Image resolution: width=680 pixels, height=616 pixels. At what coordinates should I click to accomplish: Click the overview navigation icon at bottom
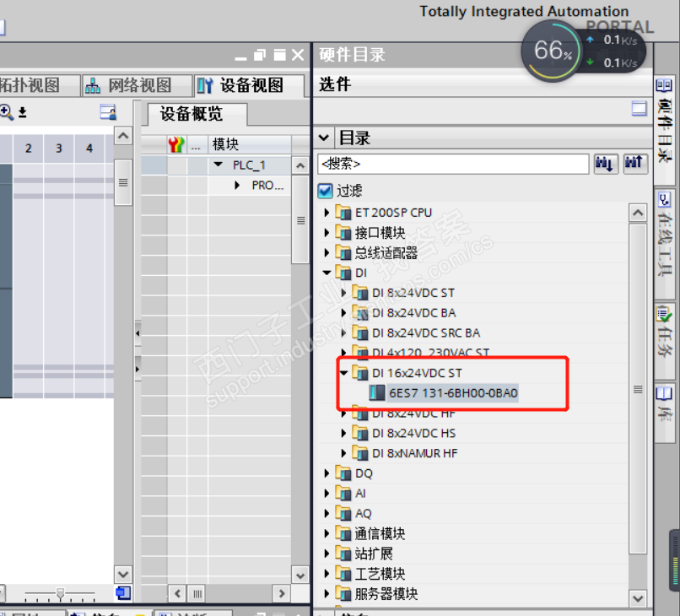tap(123, 592)
